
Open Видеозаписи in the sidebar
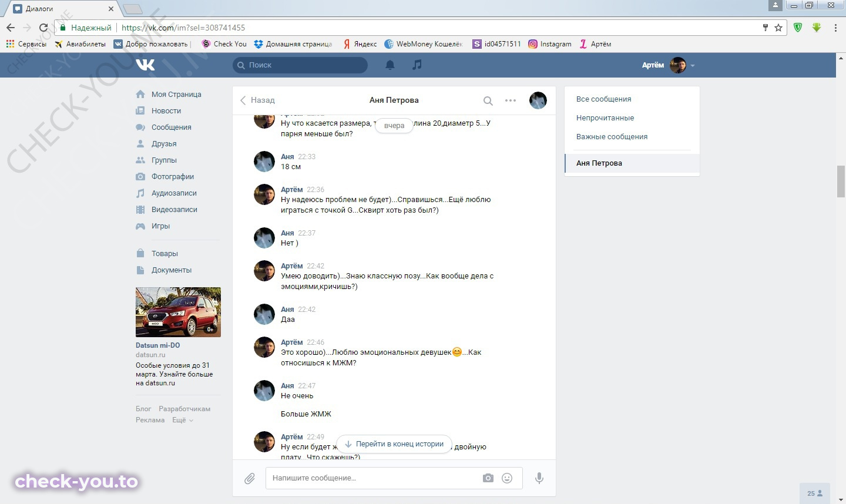[174, 209]
